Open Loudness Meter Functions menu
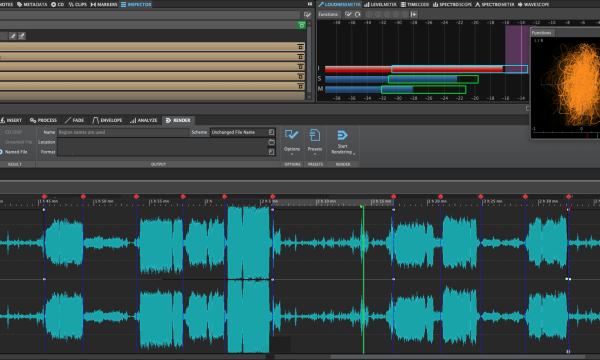The image size is (600, 360). pyautogui.click(x=328, y=14)
